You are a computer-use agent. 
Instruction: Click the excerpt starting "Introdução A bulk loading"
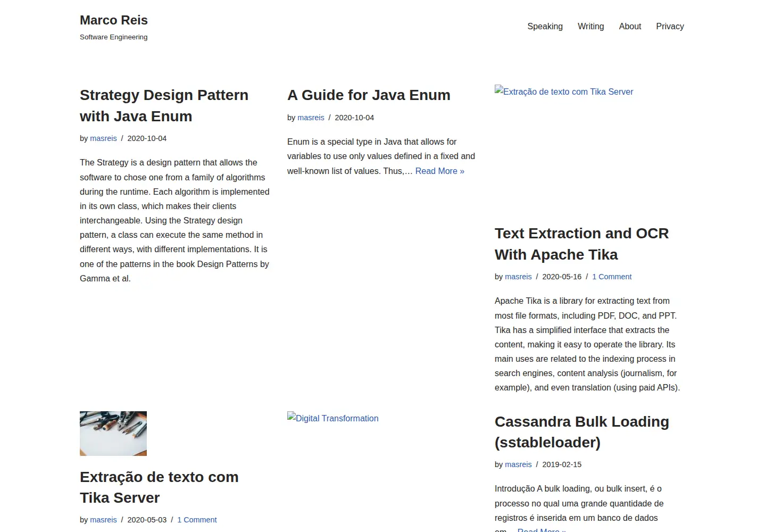579,508
